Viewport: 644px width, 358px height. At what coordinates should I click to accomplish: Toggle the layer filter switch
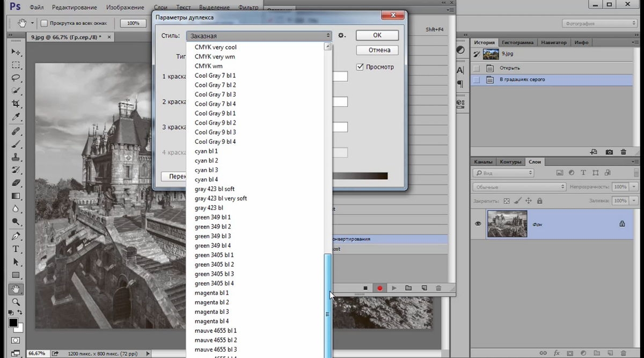(x=637, y=173)
